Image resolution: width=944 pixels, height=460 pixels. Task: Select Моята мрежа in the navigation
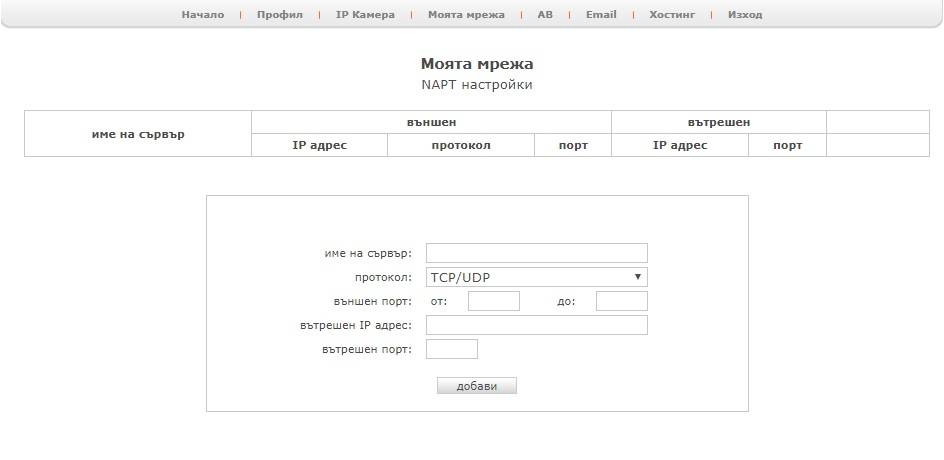pos(466,14)
